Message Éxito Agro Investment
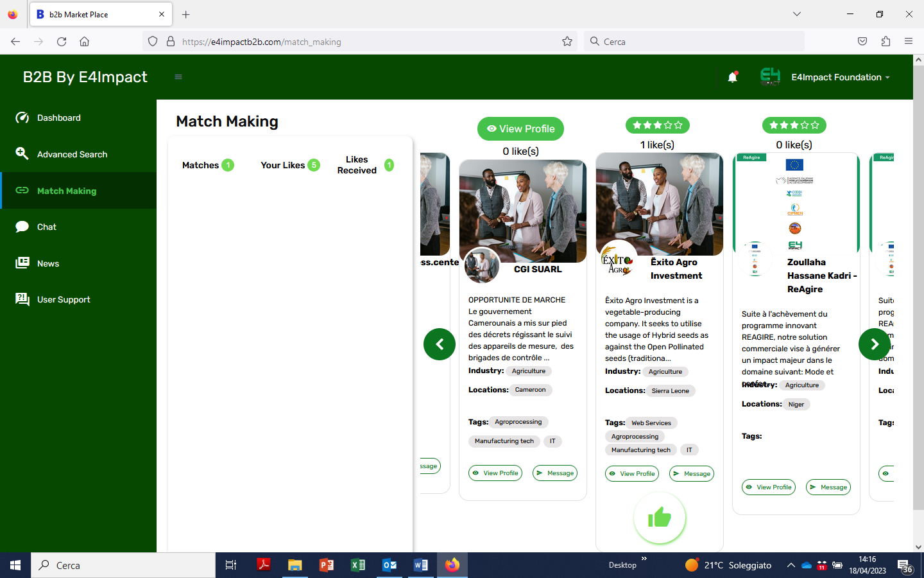924x578 pixels. (692, 474)
